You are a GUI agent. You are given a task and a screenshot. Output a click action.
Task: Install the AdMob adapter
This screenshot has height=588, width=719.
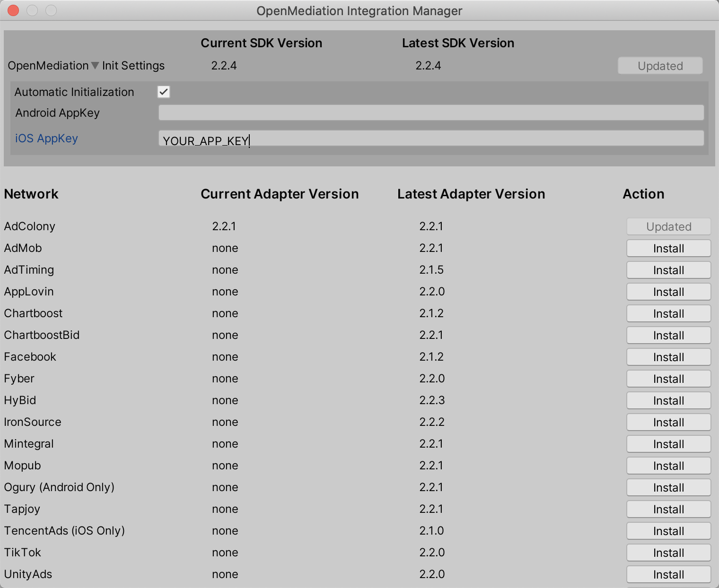pos(668,248)
